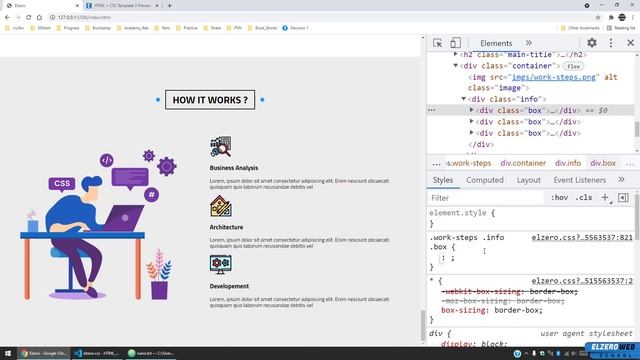Image resolution: width=640 pixels, height=360 pixels.
Task: Collapse the div info node
Action: click(464, 99)
